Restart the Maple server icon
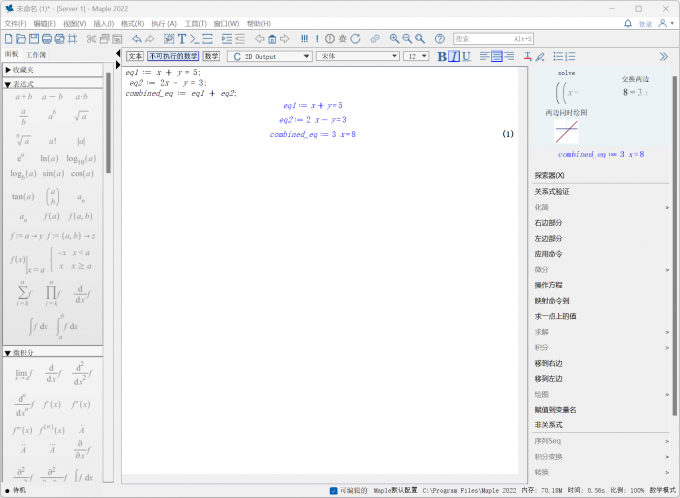Image resolution: width=680 pixels, height=498 pixels. [356, 39]
